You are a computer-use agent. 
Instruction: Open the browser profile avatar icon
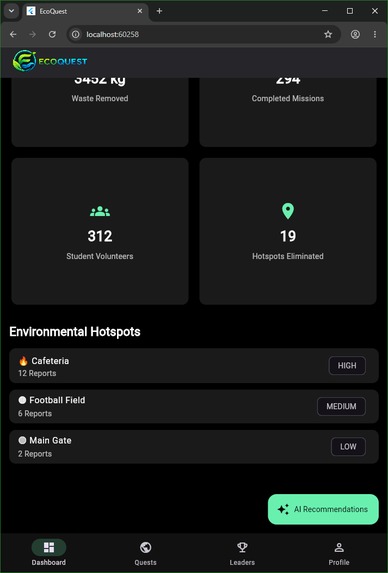click(x=355, y=34)
